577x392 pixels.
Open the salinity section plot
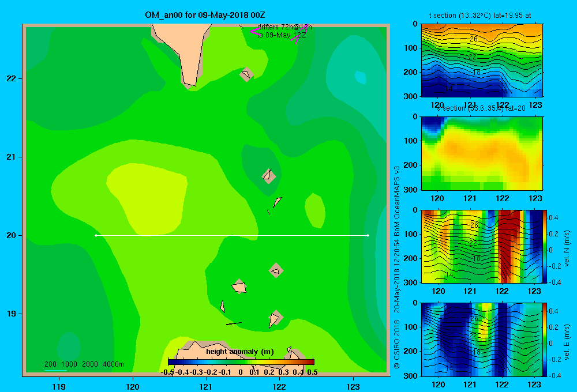482,153
